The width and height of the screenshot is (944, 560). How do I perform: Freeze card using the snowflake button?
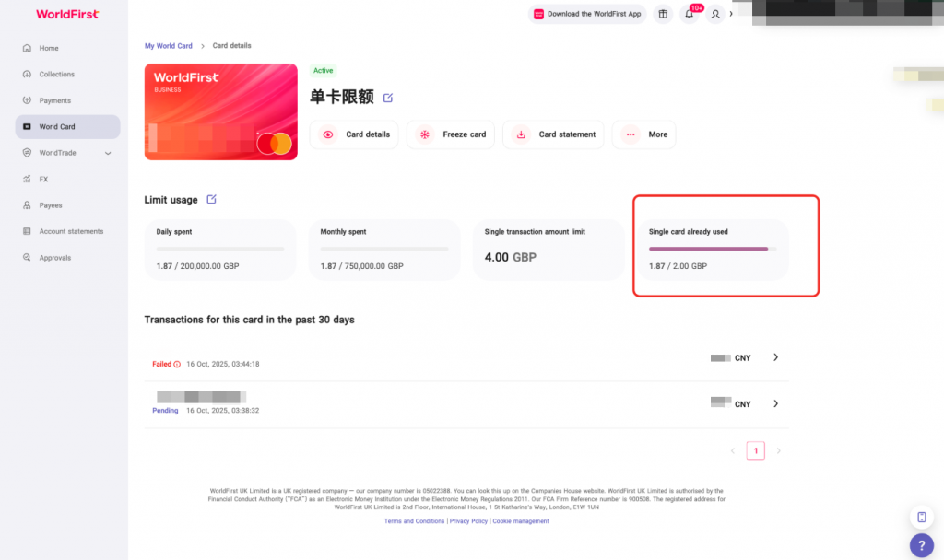(451, 134)
